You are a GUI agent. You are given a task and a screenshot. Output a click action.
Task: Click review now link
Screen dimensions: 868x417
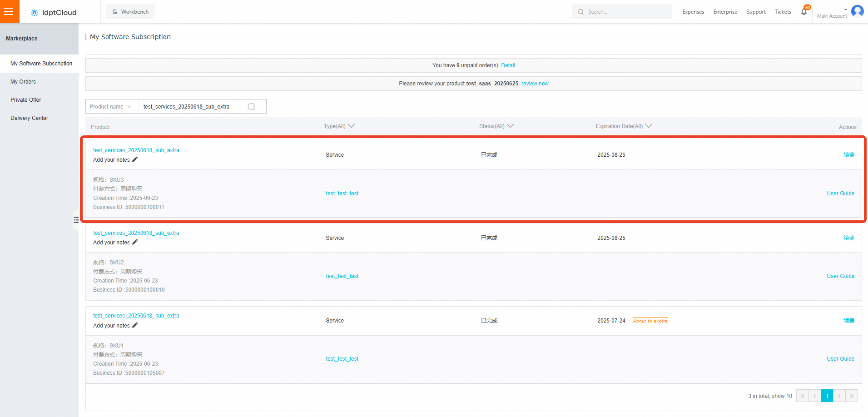(x=535, y=84)
